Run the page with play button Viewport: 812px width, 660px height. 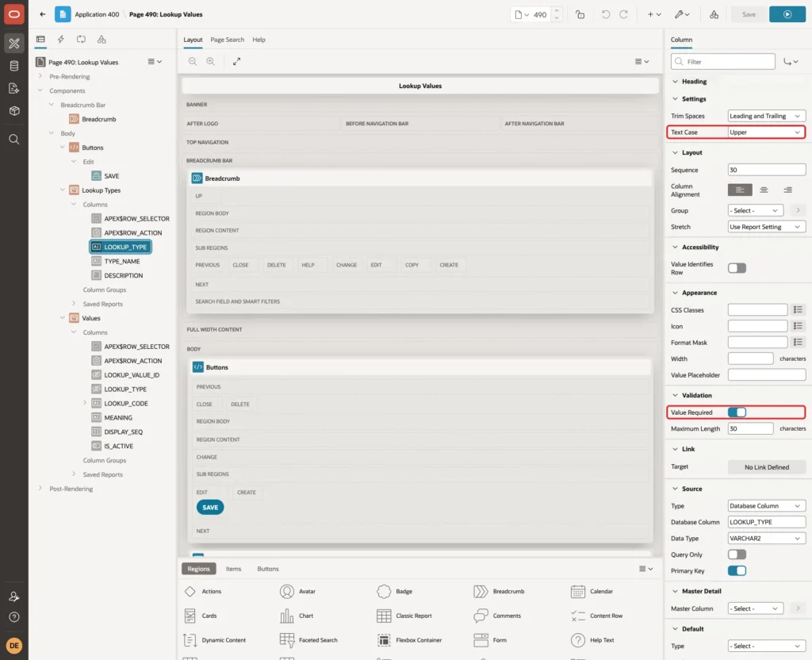[787, 14]
